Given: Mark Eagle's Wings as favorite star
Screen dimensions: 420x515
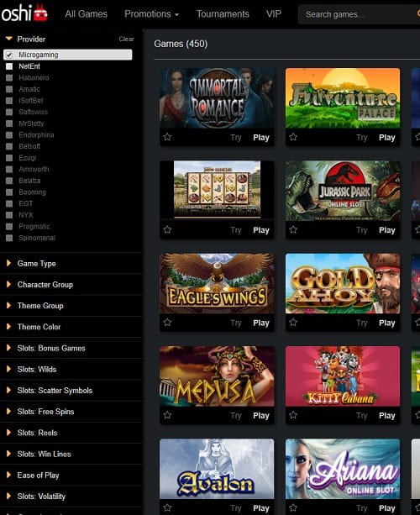Looking at the screenshot, I should coord(167,323).
